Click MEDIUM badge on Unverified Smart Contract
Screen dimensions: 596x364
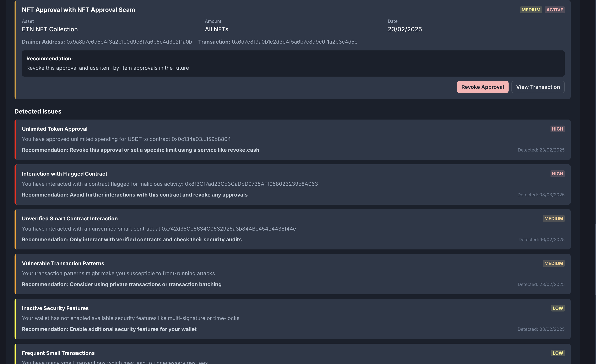tap(553, 219)
